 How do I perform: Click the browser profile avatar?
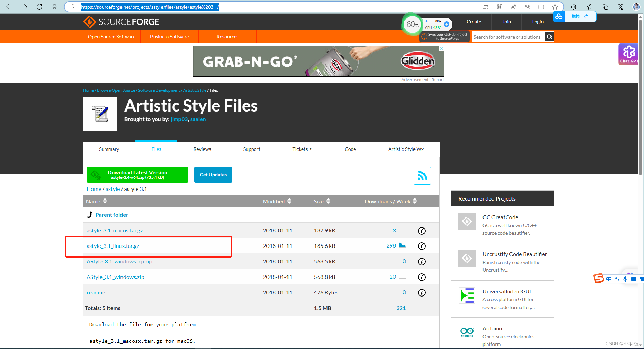tap(636, 7)
